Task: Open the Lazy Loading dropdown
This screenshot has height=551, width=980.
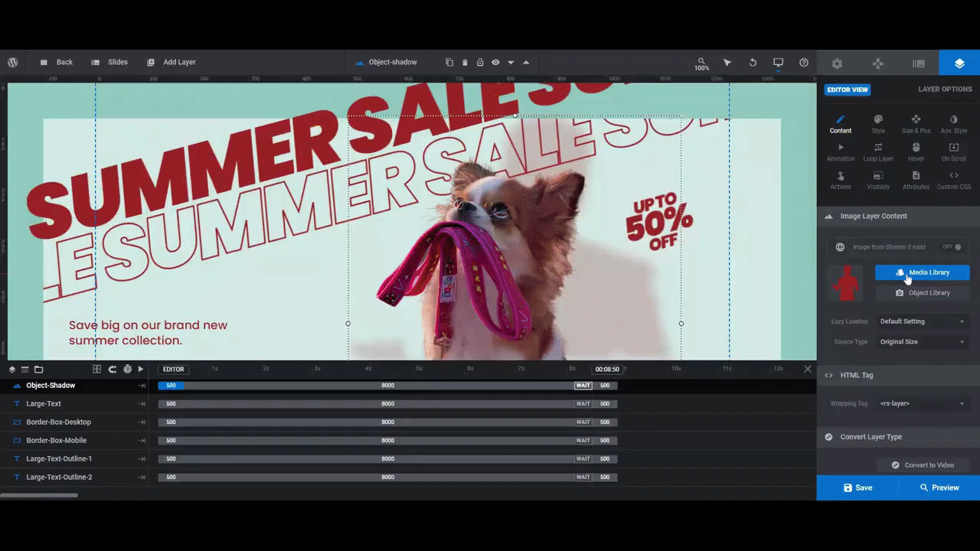Action: click(922, 321)
